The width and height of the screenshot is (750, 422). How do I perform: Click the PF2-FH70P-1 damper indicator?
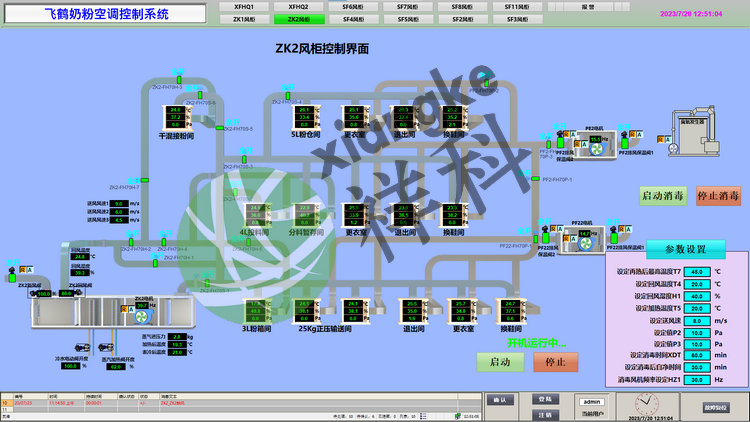tap(533, 180)
